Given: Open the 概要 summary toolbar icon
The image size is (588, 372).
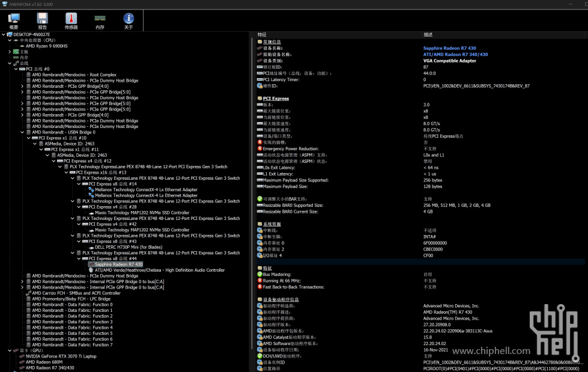Looking at the screenshot, I should click(x=14, y=18).
